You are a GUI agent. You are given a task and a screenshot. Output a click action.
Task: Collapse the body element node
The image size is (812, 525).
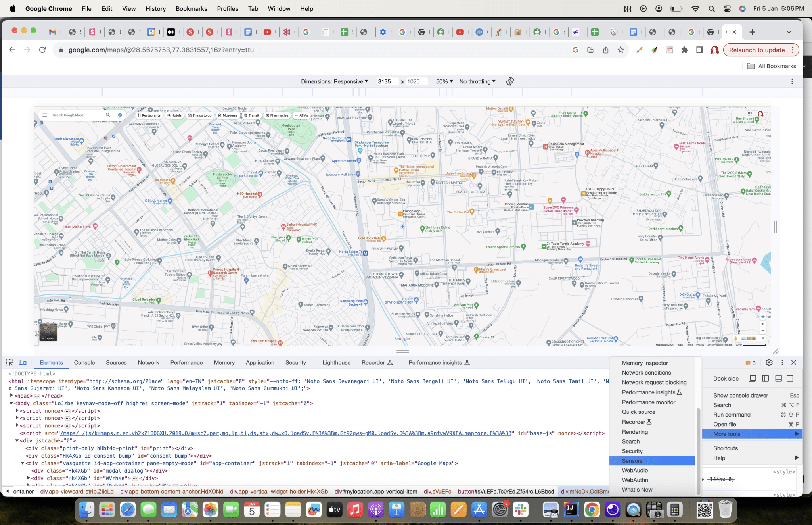click(x=11, y=403)
